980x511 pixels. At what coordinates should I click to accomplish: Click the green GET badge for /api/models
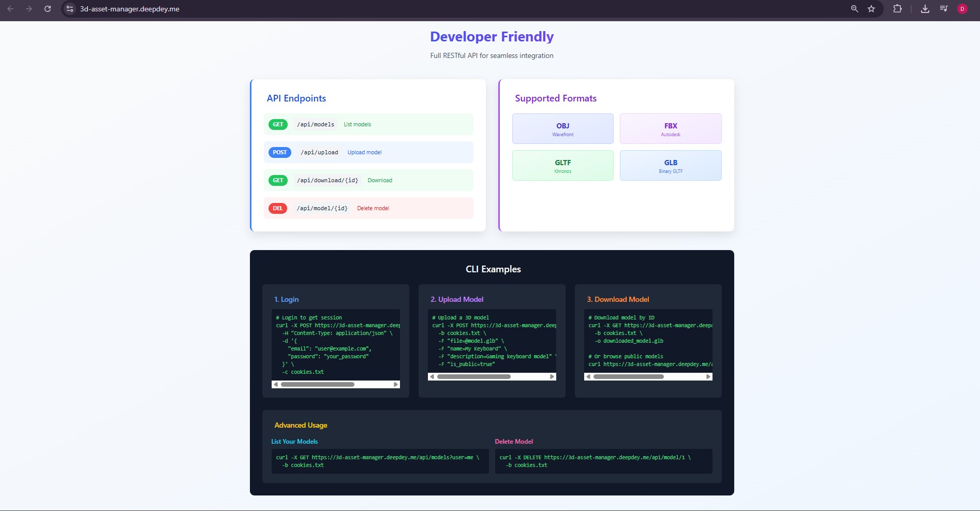(x=278, y=124)
